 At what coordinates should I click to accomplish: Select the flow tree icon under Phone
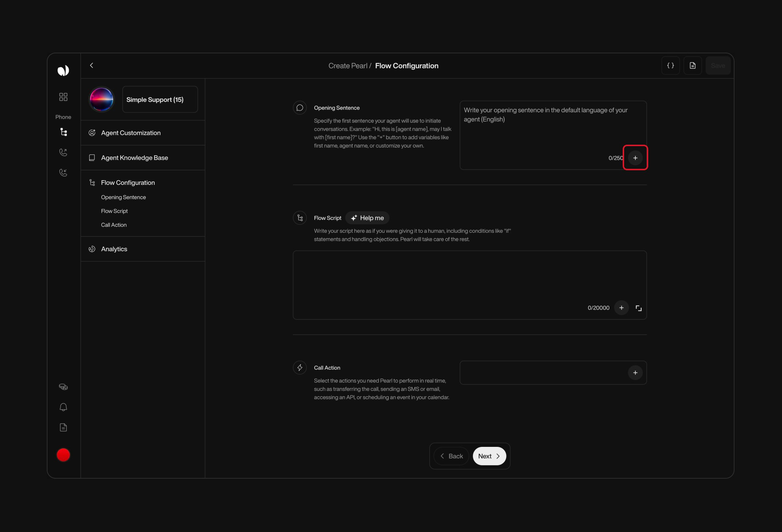(x=63, y=132)
